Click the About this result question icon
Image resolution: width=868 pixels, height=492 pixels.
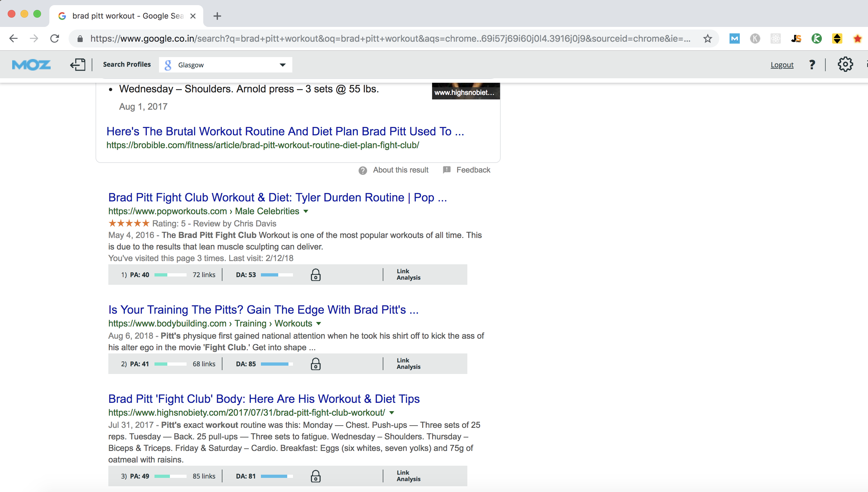point(363,170)
